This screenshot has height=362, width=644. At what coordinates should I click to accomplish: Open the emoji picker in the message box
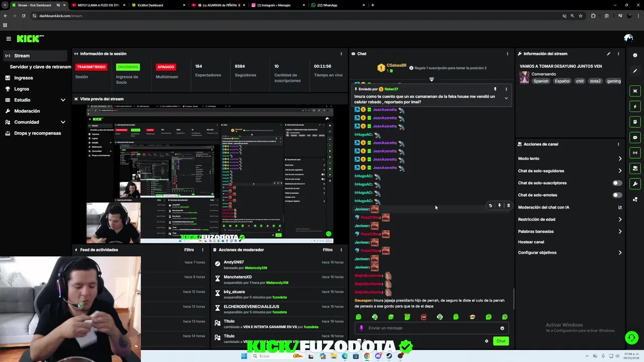[502, 328]
